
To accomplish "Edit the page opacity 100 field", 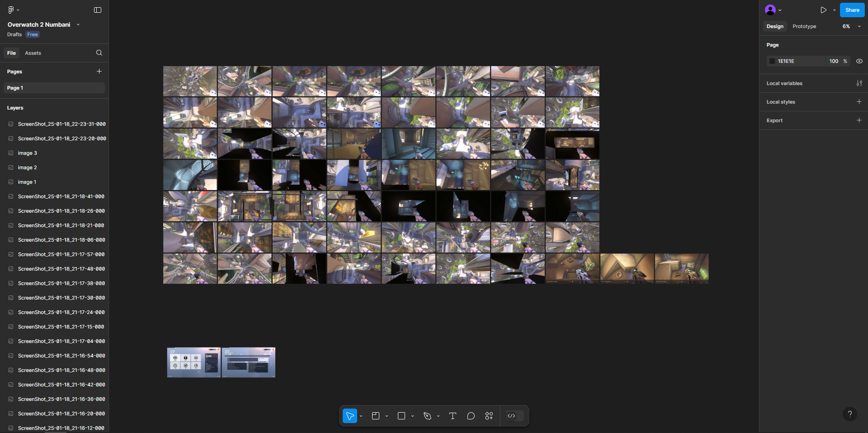I will [x=834, y=61].
